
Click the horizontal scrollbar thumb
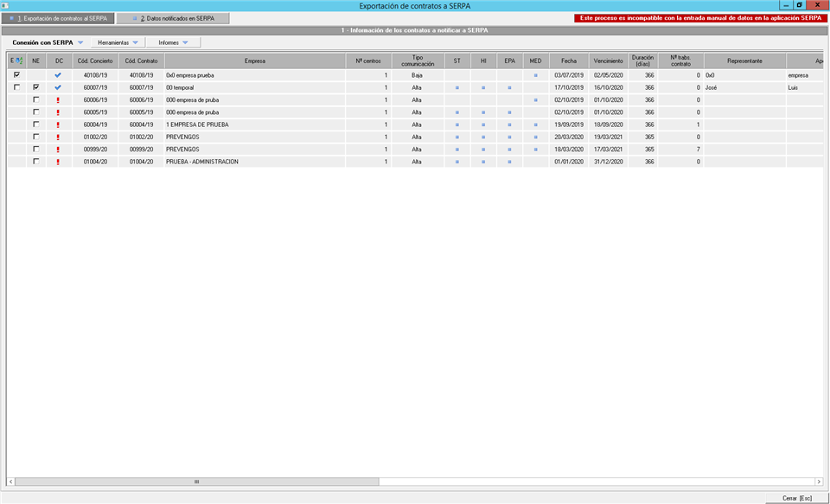(196, 482)
